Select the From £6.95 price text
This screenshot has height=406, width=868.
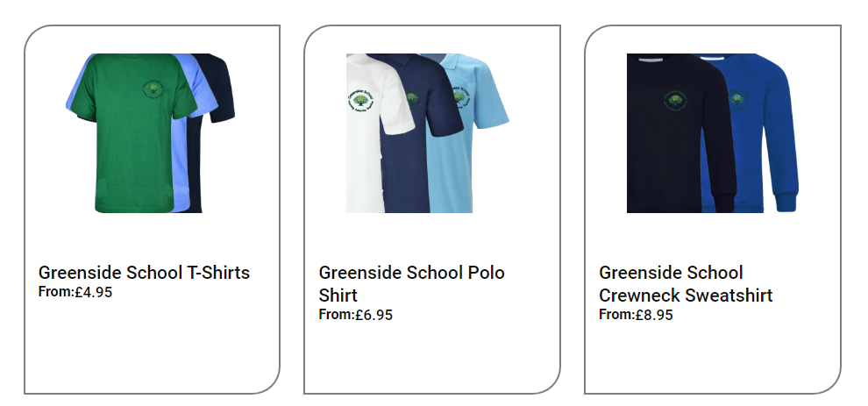355,315
